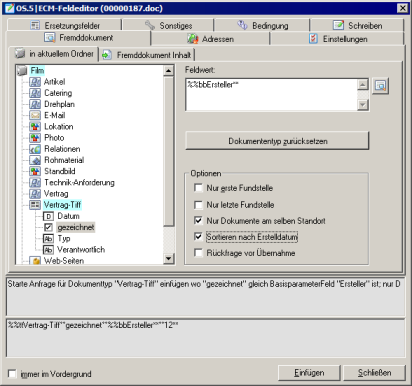Click the Drehplan document type icon
The width and height of the screenshot is (412, 386).
point(35,104)
